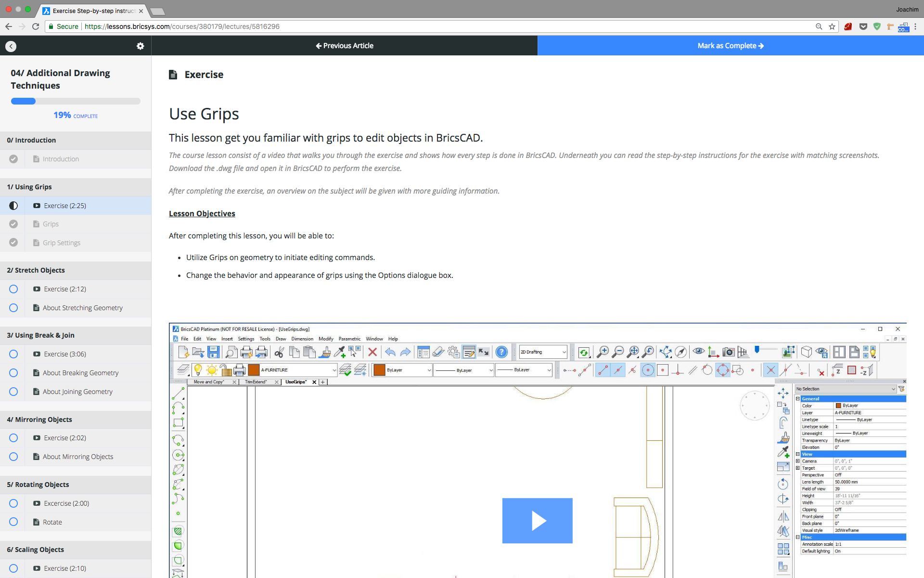924x578 pixels.
Task: Toggle completion circle for Exercise (2:02)
Action: coord(13,438)
